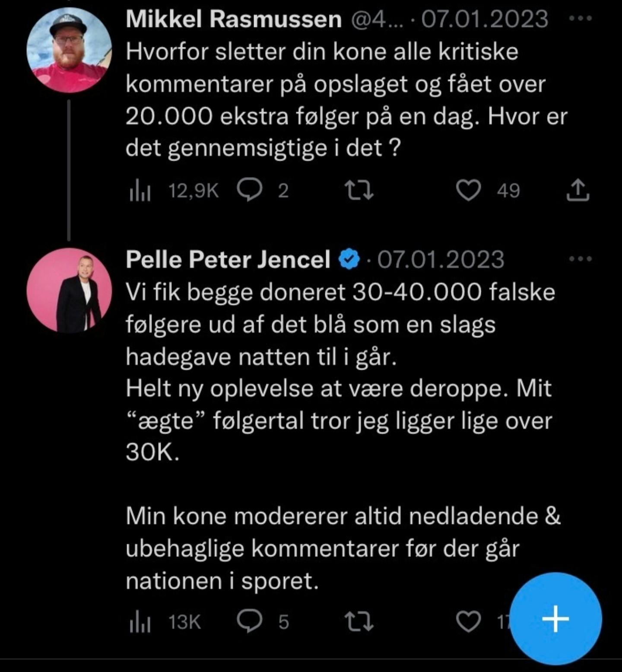Like Mikkel Rasmussen's tweet
The width and height of the screenshot is (622, 672).
(469, 191)
